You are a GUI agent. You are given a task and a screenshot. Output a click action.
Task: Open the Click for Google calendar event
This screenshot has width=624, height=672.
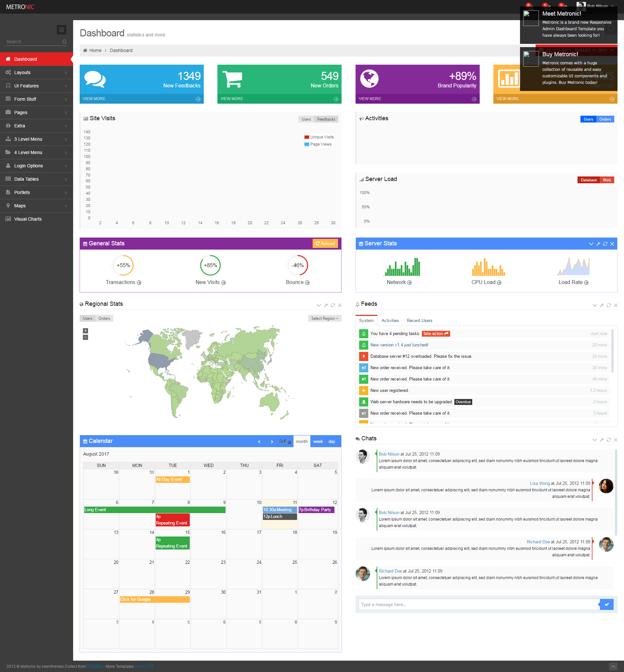click(155, 600)
